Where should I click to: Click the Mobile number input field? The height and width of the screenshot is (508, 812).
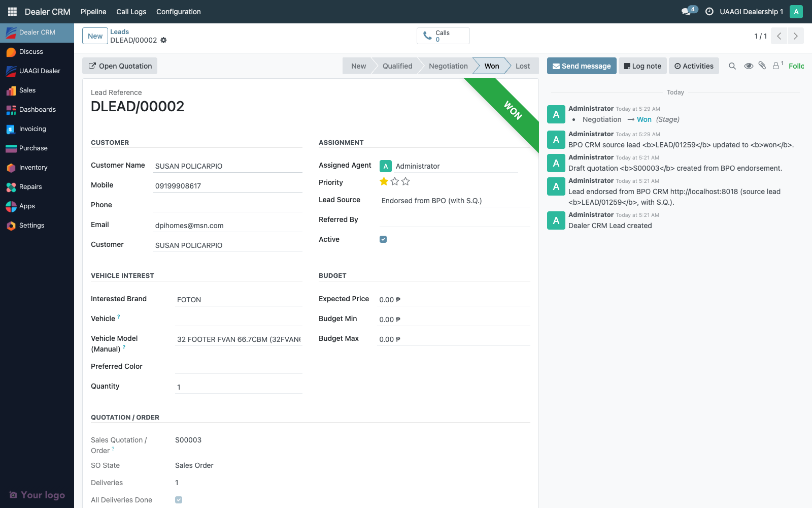227,186
